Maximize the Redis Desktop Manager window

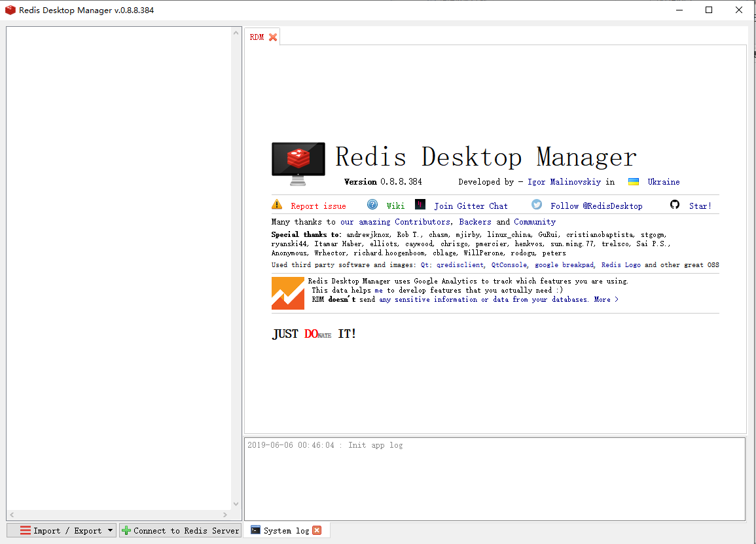coord(709,10)
